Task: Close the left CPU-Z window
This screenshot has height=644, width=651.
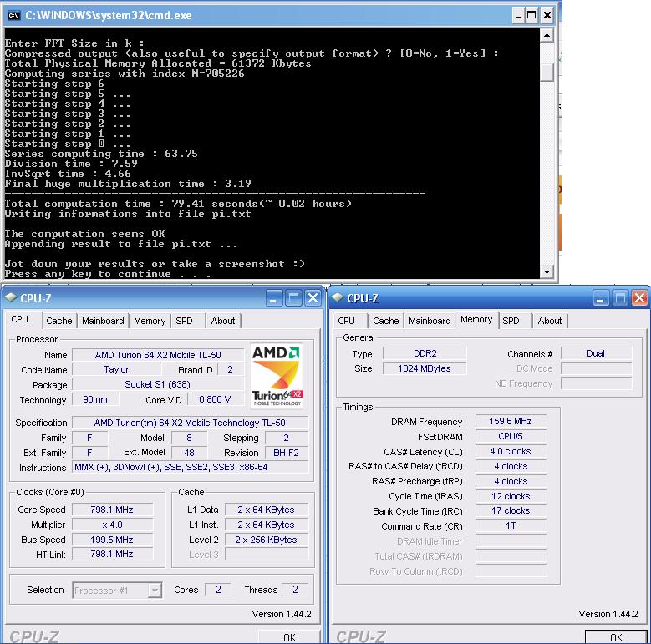Action: (x=313, y=298)
